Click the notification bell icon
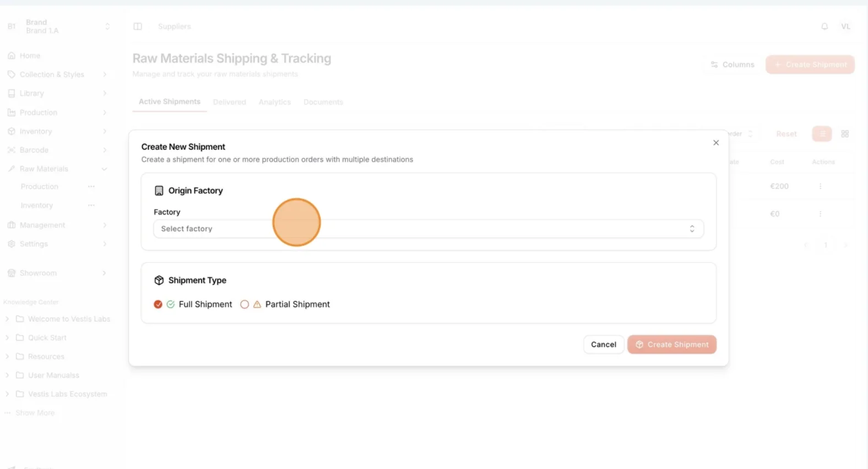Screen dimensions: 868x469 pos(824,26)
